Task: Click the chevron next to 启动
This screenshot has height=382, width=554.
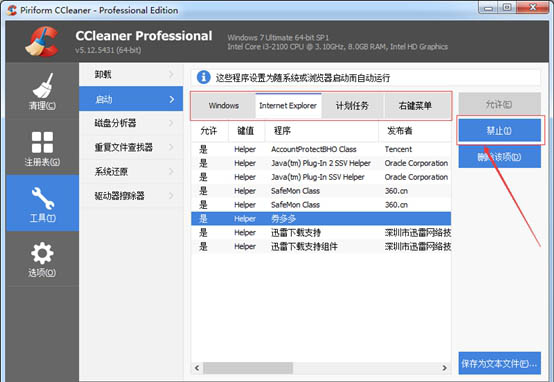Action: pos(172,99)
